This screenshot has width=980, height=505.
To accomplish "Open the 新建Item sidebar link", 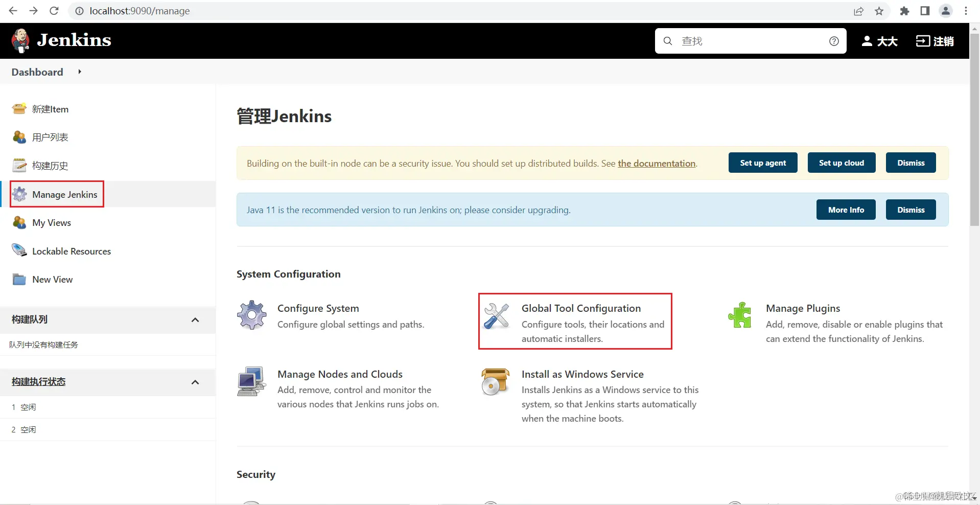I will tap(50, 109).
